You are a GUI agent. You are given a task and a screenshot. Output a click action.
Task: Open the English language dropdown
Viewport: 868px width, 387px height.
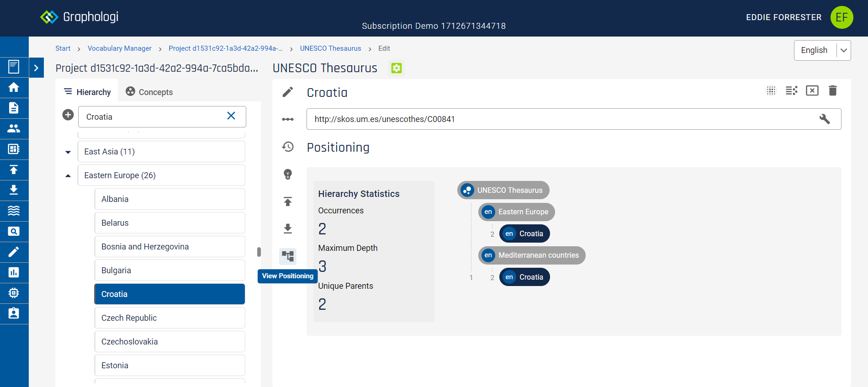point(822,50)
